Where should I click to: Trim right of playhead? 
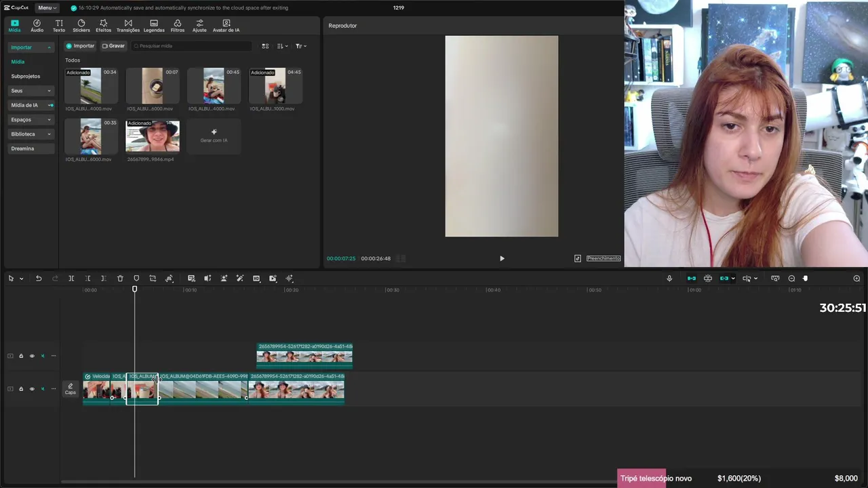click(103, 279)
